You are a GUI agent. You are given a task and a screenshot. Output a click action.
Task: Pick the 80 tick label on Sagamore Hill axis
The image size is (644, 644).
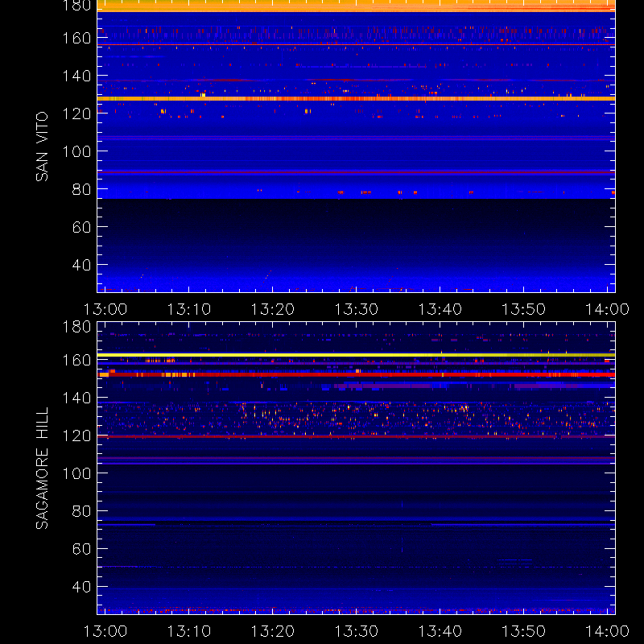[x=81, y=511]
